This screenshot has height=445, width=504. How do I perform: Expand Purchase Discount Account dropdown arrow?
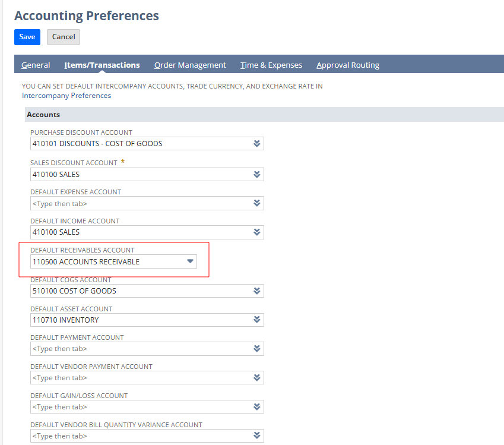click(x=256, y=144)
